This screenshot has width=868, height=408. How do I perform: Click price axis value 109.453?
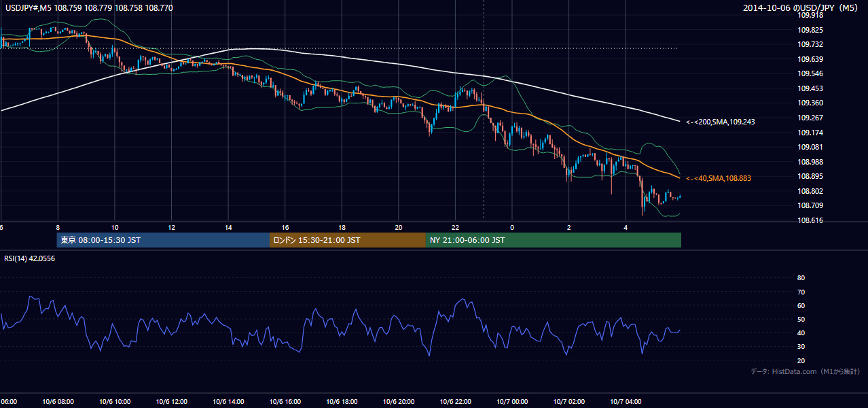tap(810, 88)
